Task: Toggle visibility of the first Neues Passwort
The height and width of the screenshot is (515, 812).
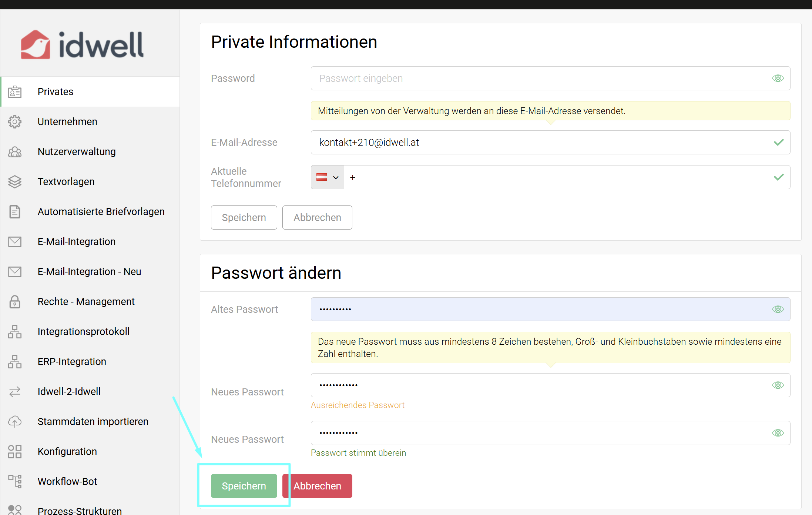Action: 778,385
